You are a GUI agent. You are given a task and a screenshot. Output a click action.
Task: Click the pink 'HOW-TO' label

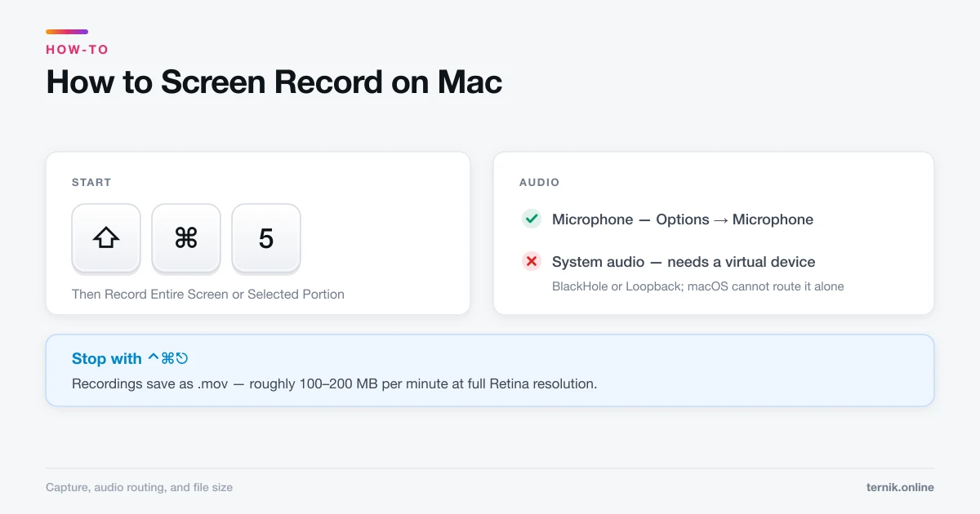pos(78,50)
